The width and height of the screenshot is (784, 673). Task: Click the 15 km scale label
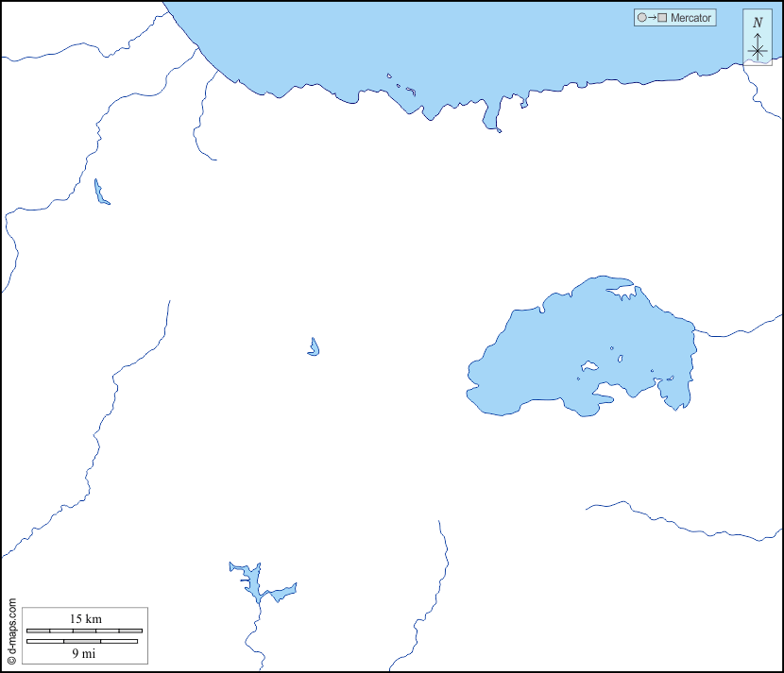(x=86, y=619)
